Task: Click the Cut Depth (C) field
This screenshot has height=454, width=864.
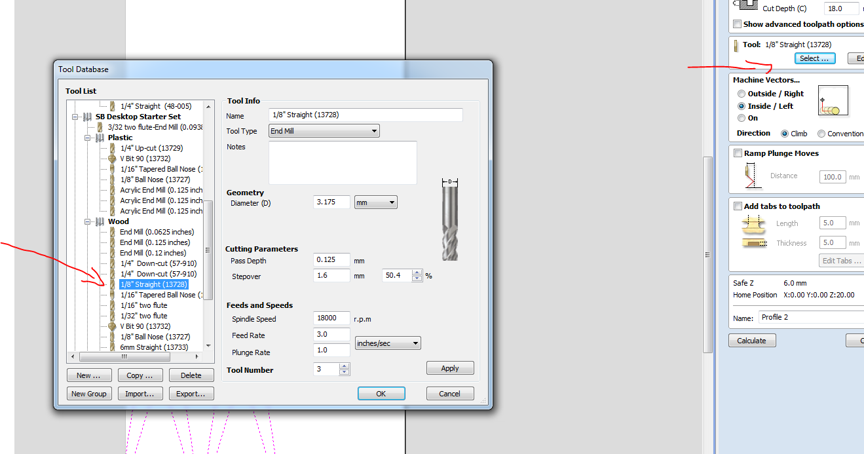Action: 840,8
